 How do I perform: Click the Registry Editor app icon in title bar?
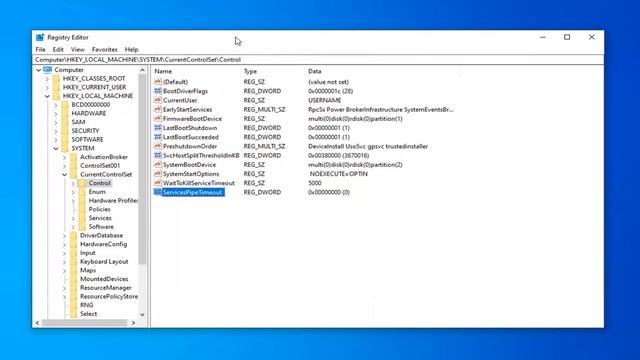(x=40, y=37)
